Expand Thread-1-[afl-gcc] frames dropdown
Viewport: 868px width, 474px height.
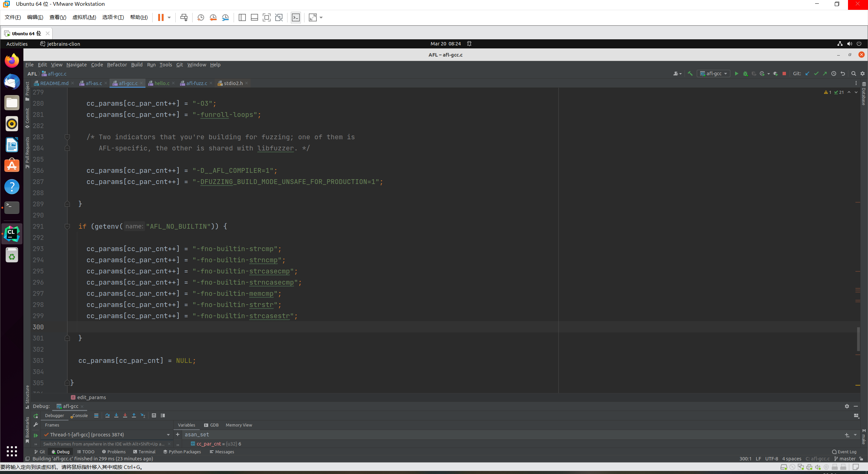(168, 435)
